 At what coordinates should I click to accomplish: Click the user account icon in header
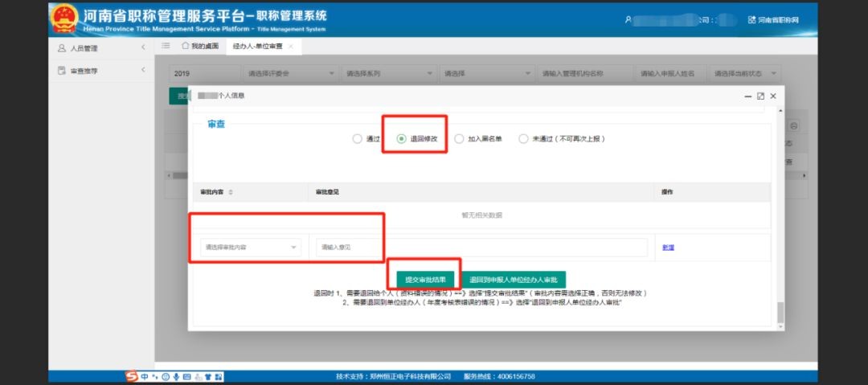point(628,20)
